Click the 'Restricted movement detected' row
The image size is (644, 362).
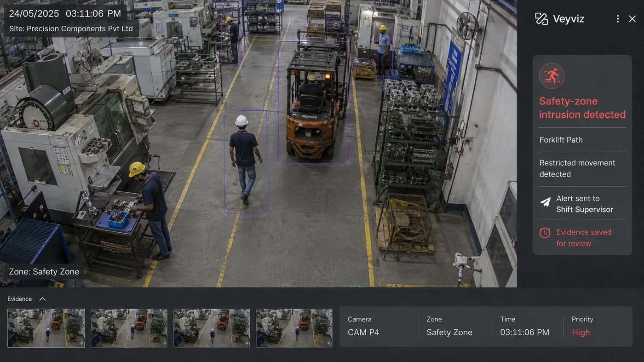tap(582, 168)
